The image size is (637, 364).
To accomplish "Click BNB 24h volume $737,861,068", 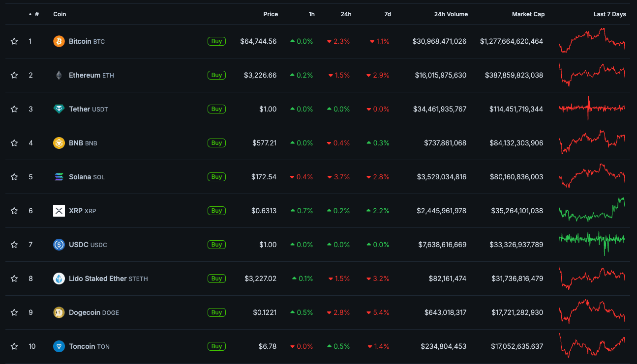I will [445, 143].
